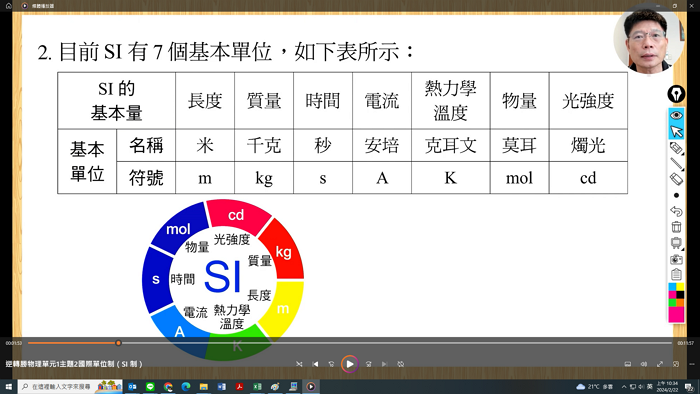The height and width of the screenshot is (394, 700).
Task: Skip to the next track
Action: click(x=384, y=364)
